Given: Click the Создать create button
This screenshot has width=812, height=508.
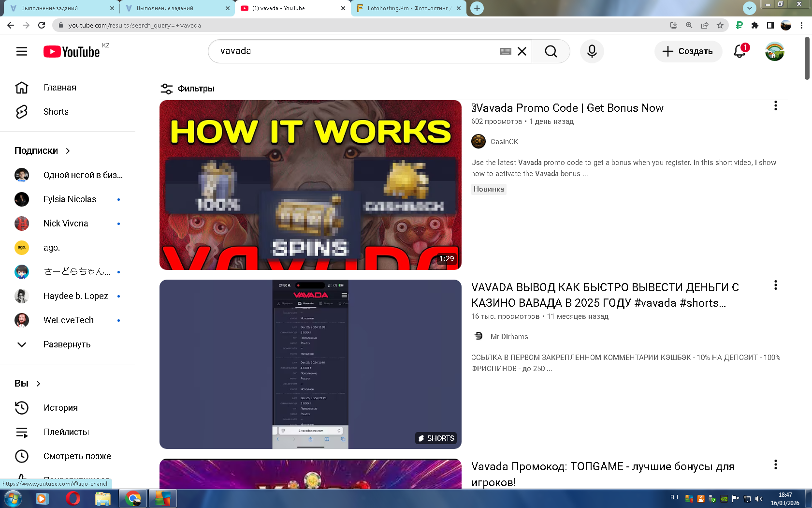Looking at the screenshot, I should pos(688,51).
